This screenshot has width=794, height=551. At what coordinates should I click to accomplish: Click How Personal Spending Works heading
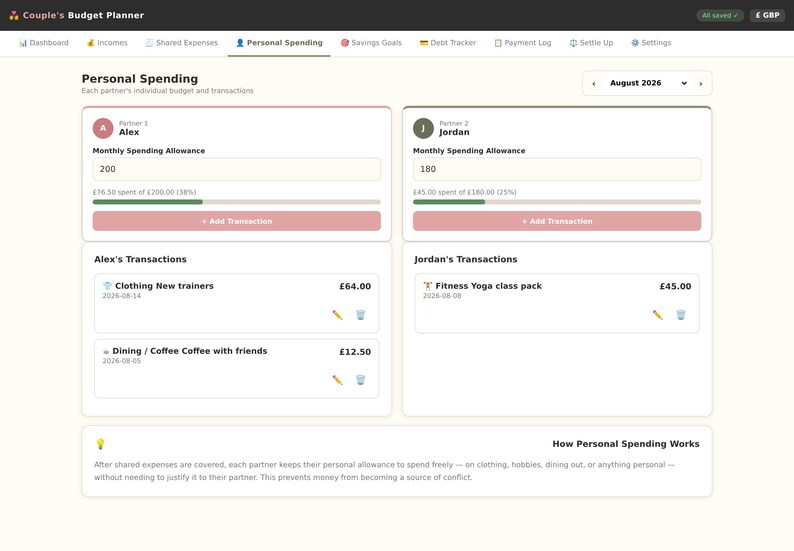point(626,444)
